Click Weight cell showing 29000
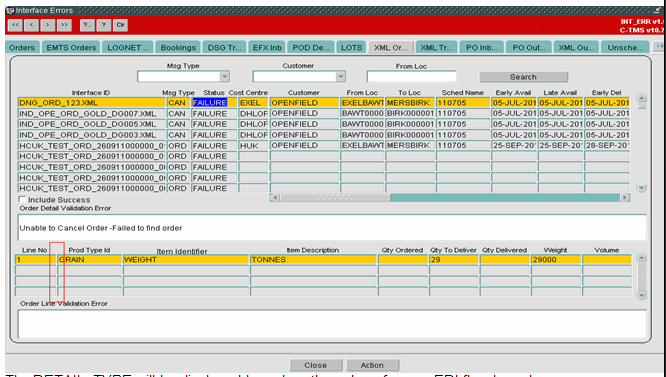The width and height of the screenshot is (666, 377). tap(555, 259)
